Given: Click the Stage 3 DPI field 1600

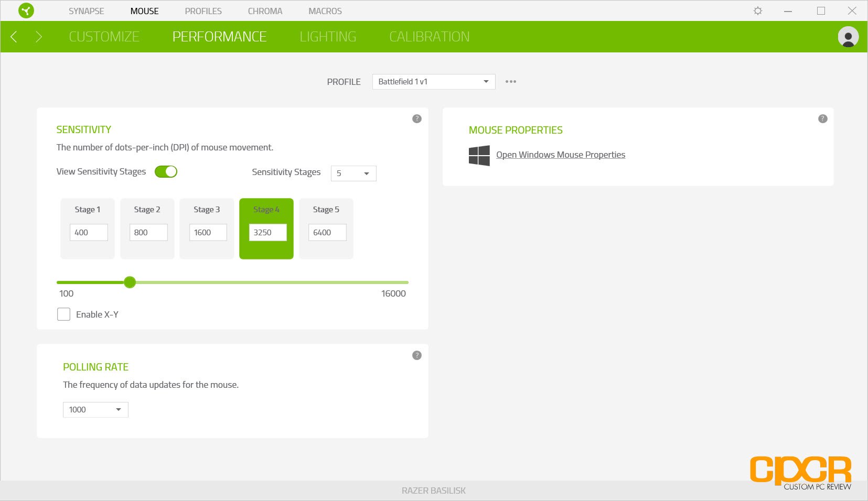Looking at the screenshot, I should [208, 233].
